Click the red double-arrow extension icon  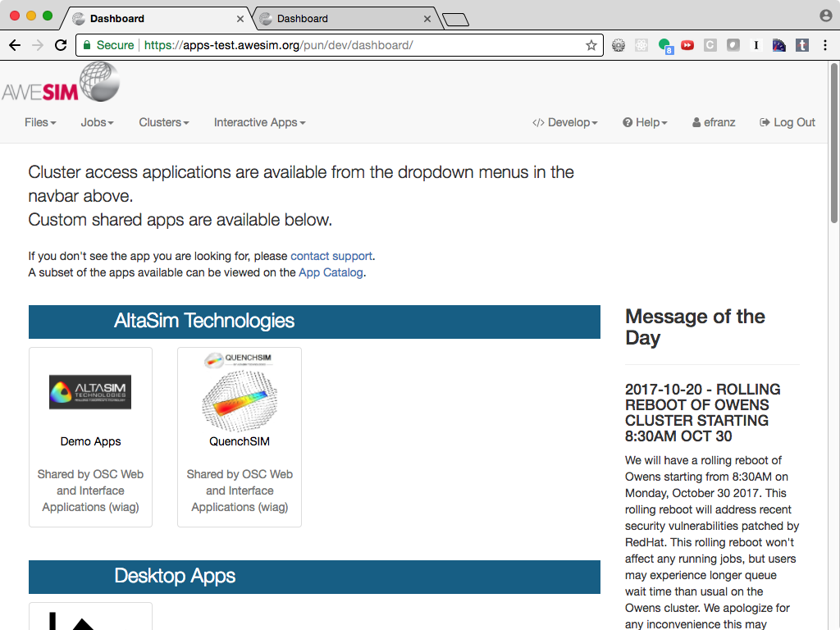(687, 45)
